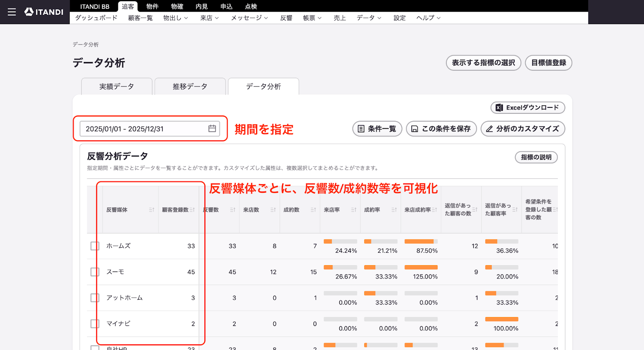Click the date range input field
Screen dimensions: 644x350
click(x=150, y=129)
